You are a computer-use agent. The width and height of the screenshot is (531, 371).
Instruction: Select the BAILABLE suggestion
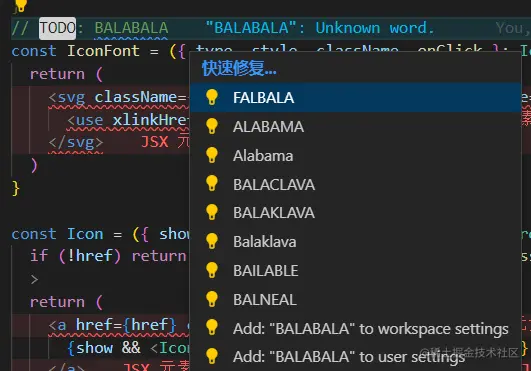[355, 270]
